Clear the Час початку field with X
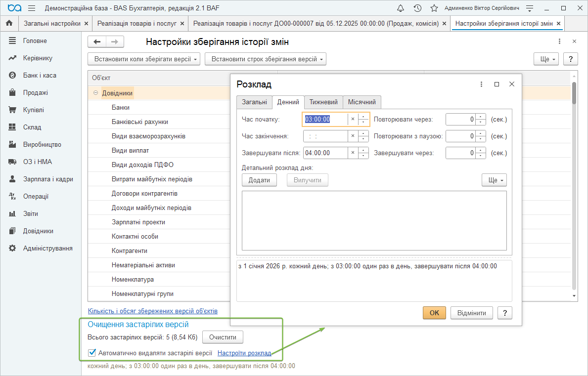Screen dimensions: 588x376 click(x=353, y=119)
